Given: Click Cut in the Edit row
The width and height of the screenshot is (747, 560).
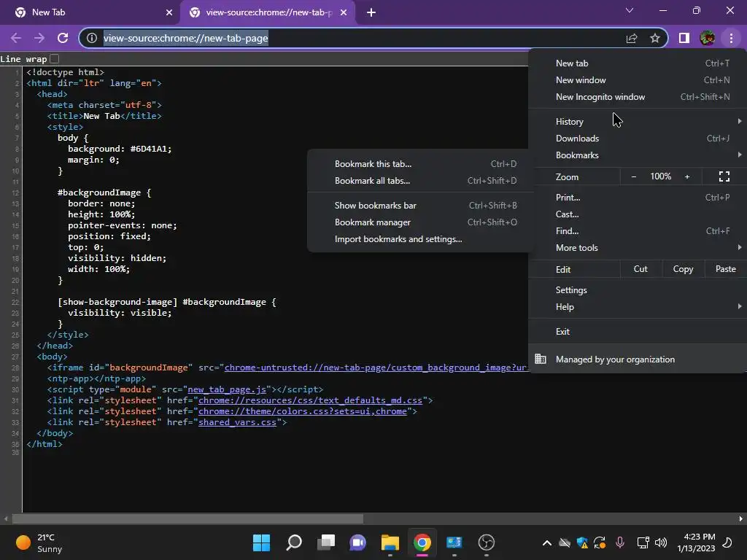Looking at the screenshot, I should (640, 269).
